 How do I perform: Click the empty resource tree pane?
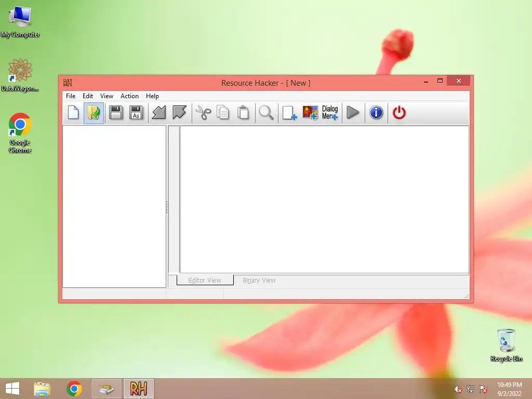pos(114,206)
